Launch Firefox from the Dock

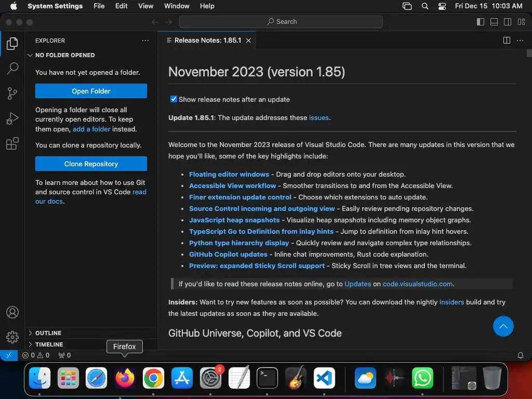pos(125,378)
